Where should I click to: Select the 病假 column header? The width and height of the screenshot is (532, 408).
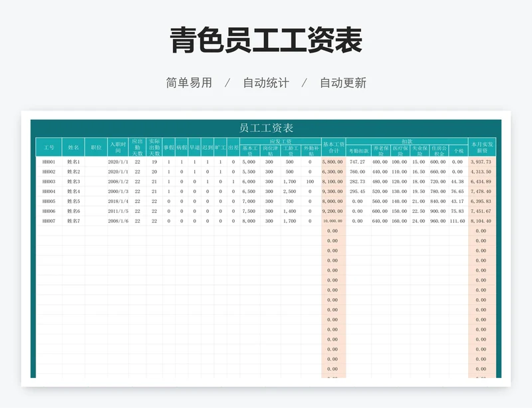tap(182, 147)
